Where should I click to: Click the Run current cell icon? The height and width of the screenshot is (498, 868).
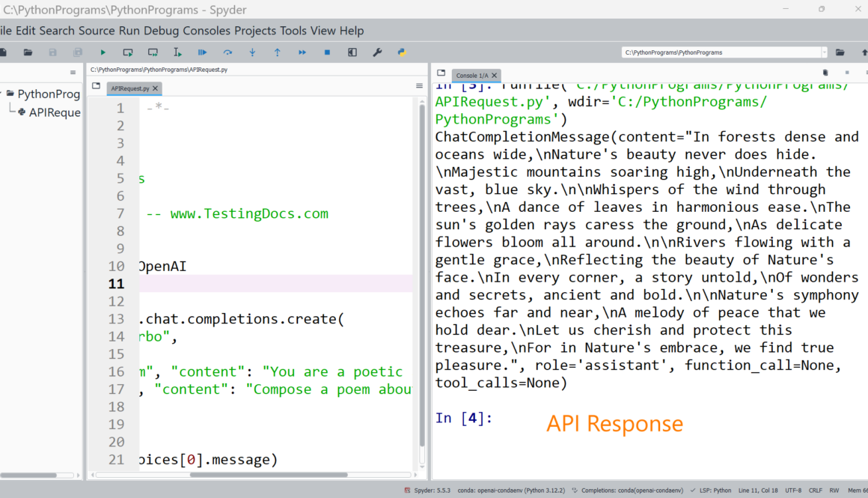[x=128, y=52]
